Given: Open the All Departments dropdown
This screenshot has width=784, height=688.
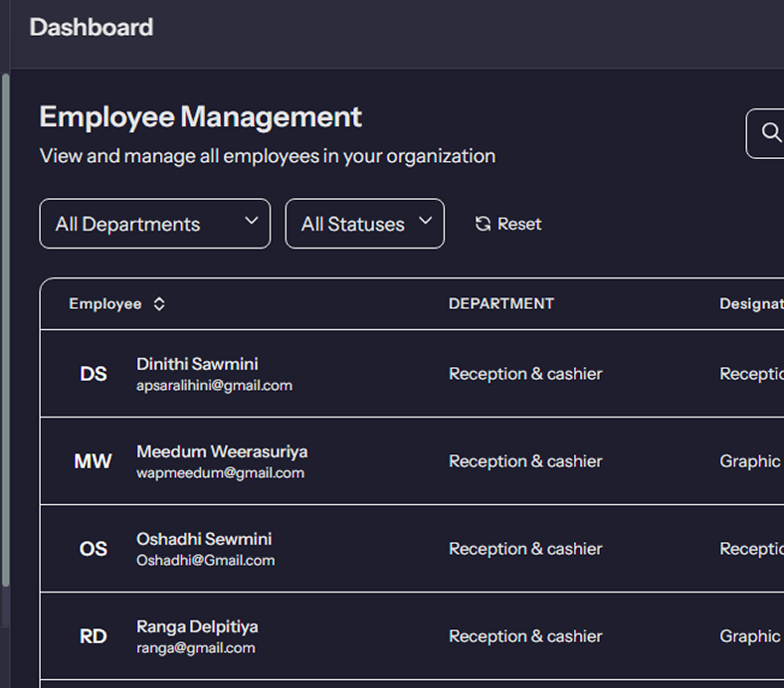Looking at the screenshot, I should tap(154, 224).
